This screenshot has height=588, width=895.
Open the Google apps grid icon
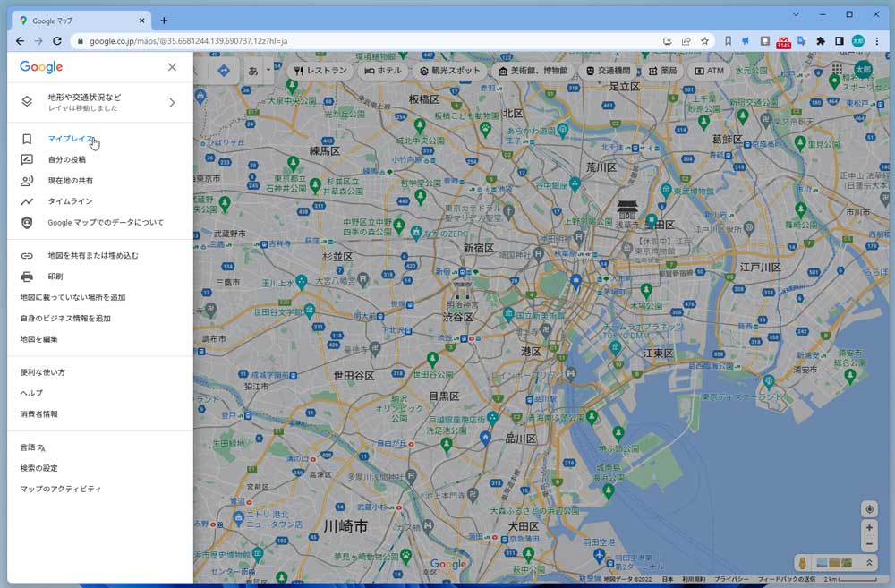(837, 70)
